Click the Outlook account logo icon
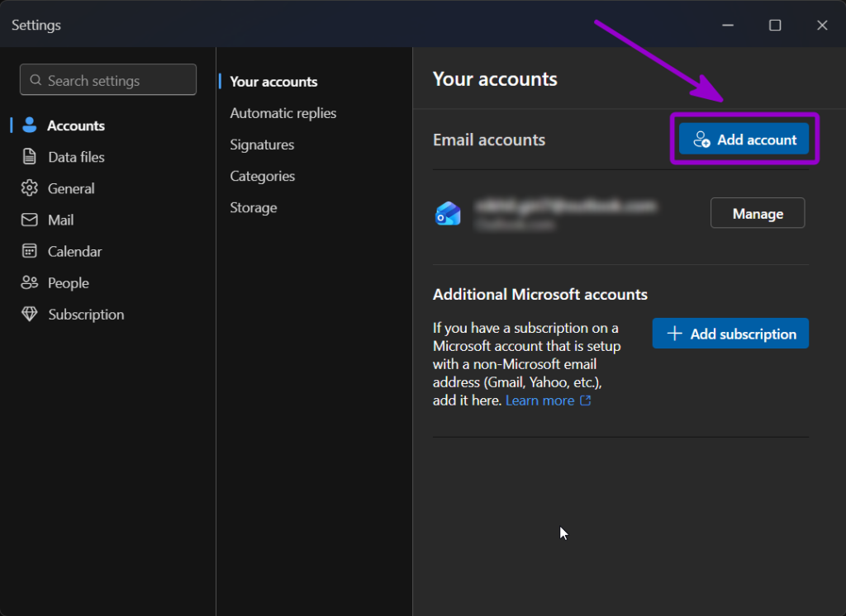 (448, 214)
